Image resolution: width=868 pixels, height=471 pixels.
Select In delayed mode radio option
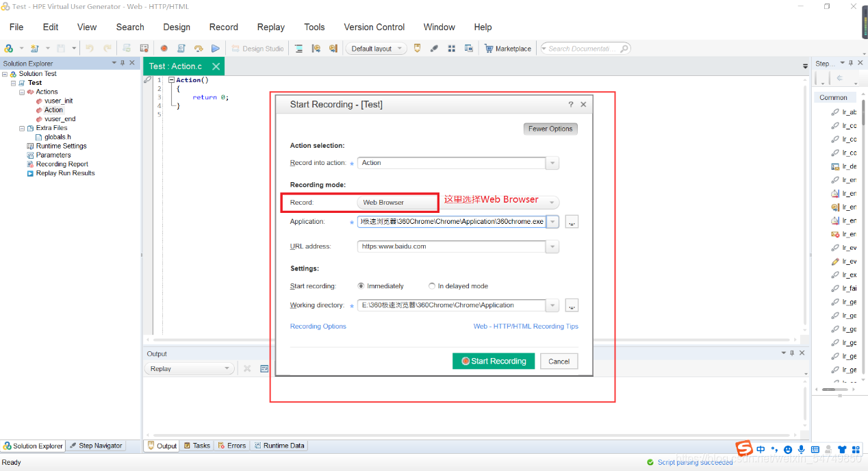(x=432, y=286)
